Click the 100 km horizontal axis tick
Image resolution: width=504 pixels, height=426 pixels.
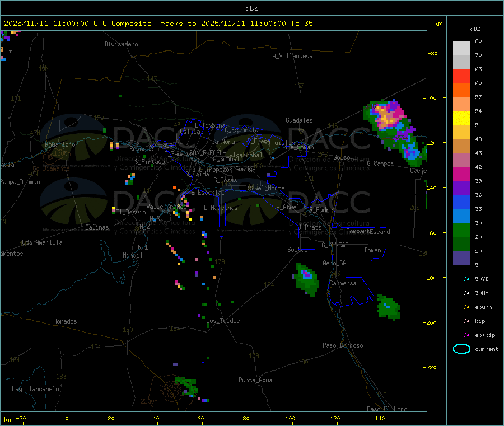[290, 418]
